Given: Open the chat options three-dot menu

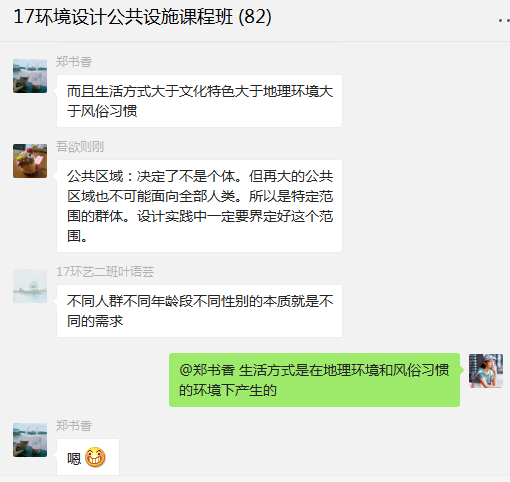Looking at the screenshot, I should (x=503, y=20).
